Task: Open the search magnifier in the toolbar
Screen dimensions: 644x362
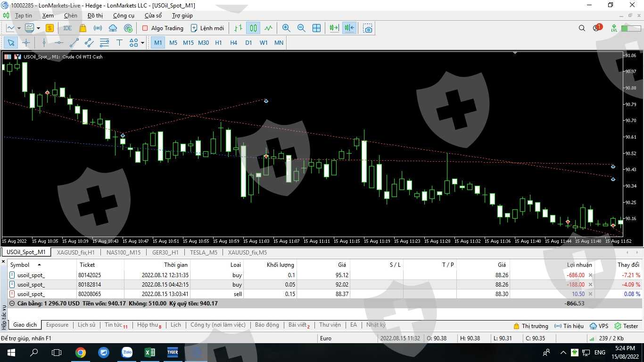Action: pyautogui.click(x=582, y=28)
